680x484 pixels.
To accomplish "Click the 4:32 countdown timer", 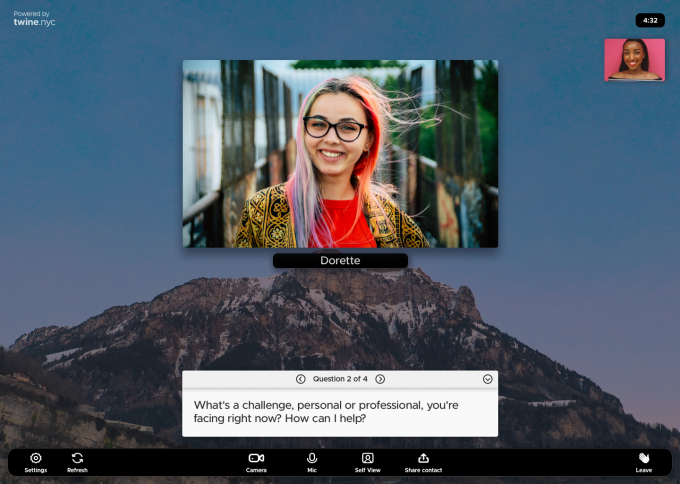I will [x=650, y=20].
